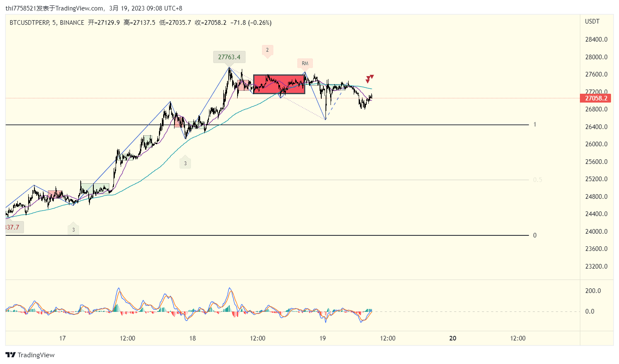Image resolution: width=619 pixels, height=364 pixels.
Task: Click the author header thi7758521 text
Action: 21,8
